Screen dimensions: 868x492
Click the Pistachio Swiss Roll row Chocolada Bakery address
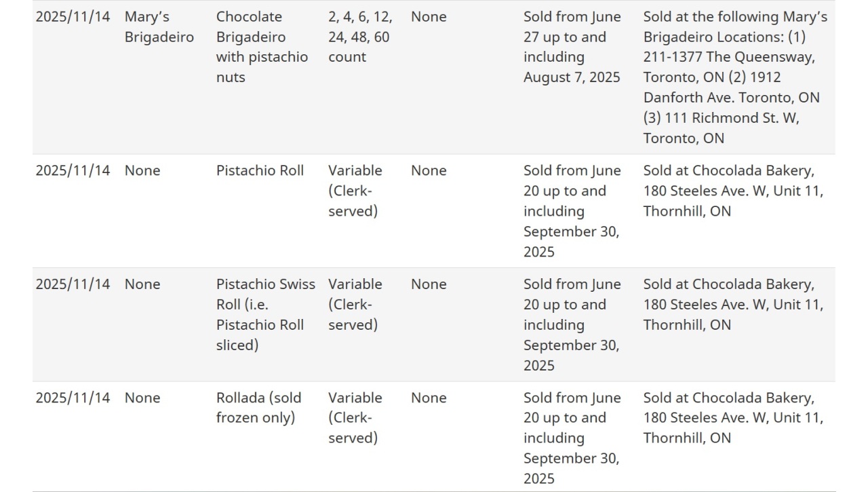tap(733, 304)
